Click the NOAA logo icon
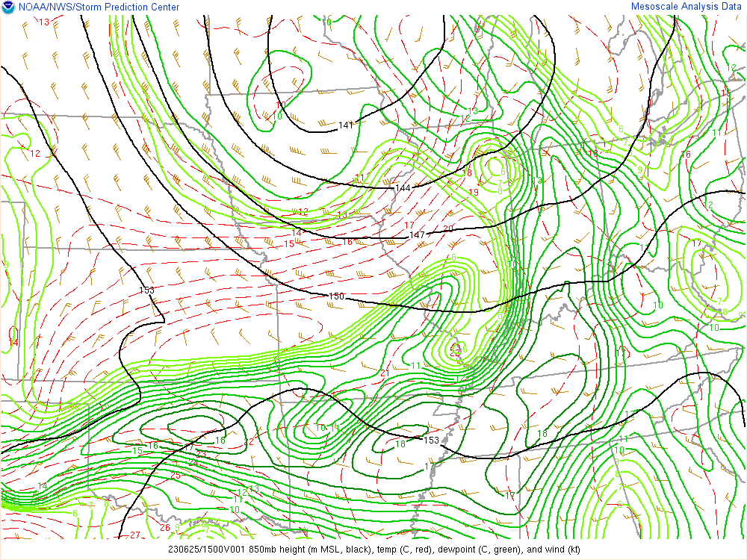Viewport: 747px width, 560px height. 7,7
